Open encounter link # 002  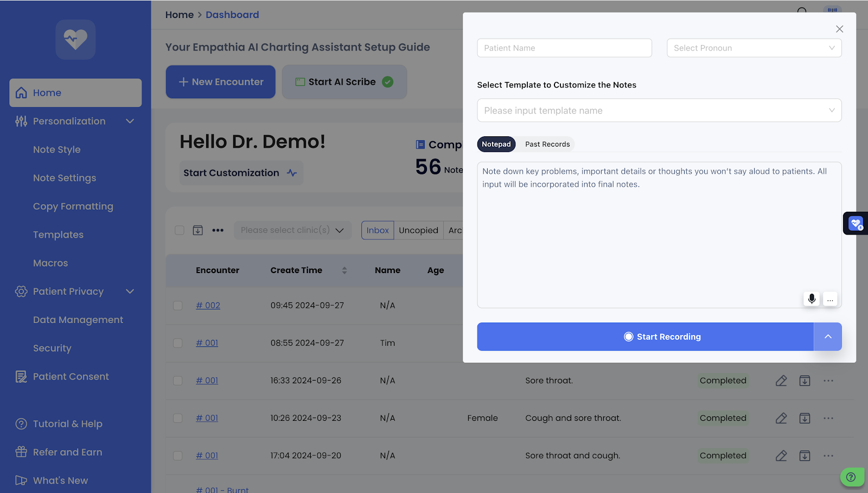[208, 306]
